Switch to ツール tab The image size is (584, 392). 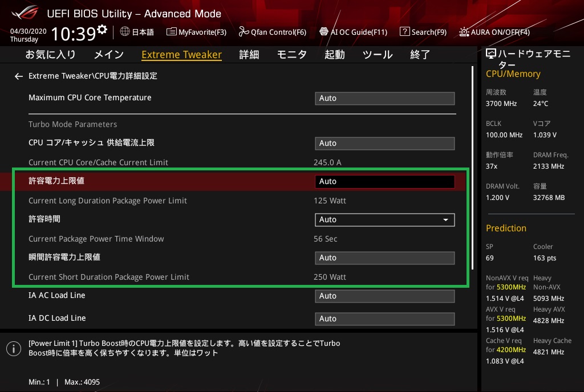[378, 55]
